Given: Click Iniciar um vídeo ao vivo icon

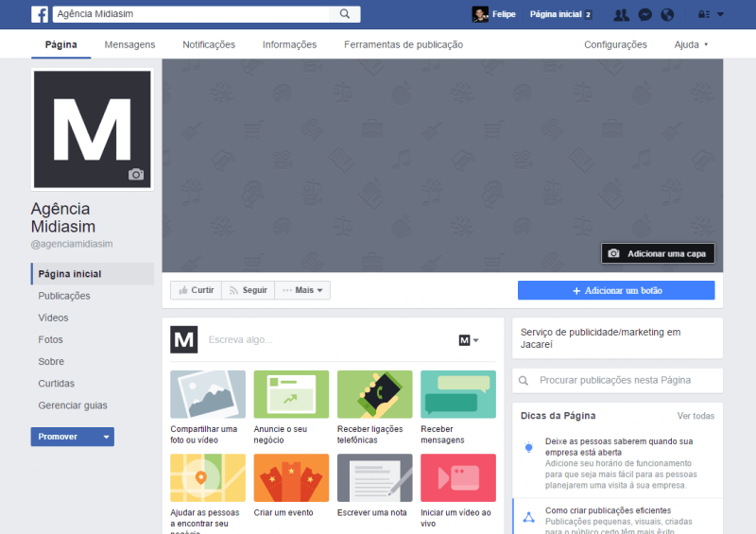Looking at the screenshot, I should pyautogui.click(x=458, y=477).
